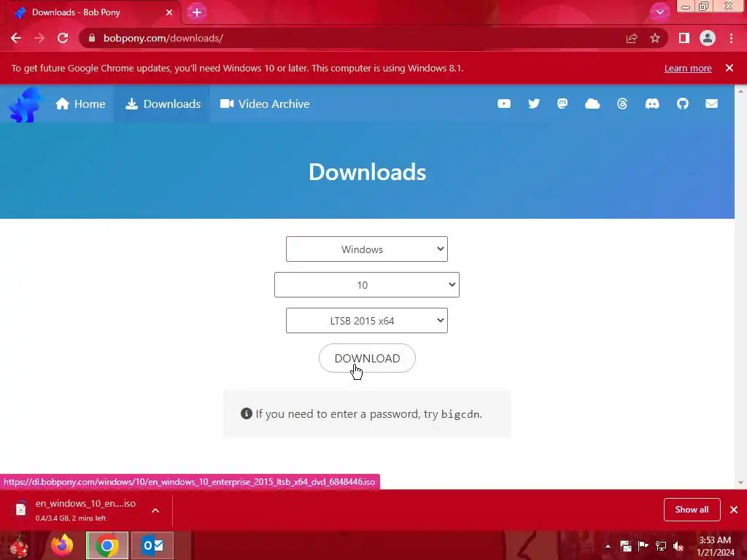Select the Downloads nav item
The height and width of the screenshot is (560, 747).
(163, 104)
